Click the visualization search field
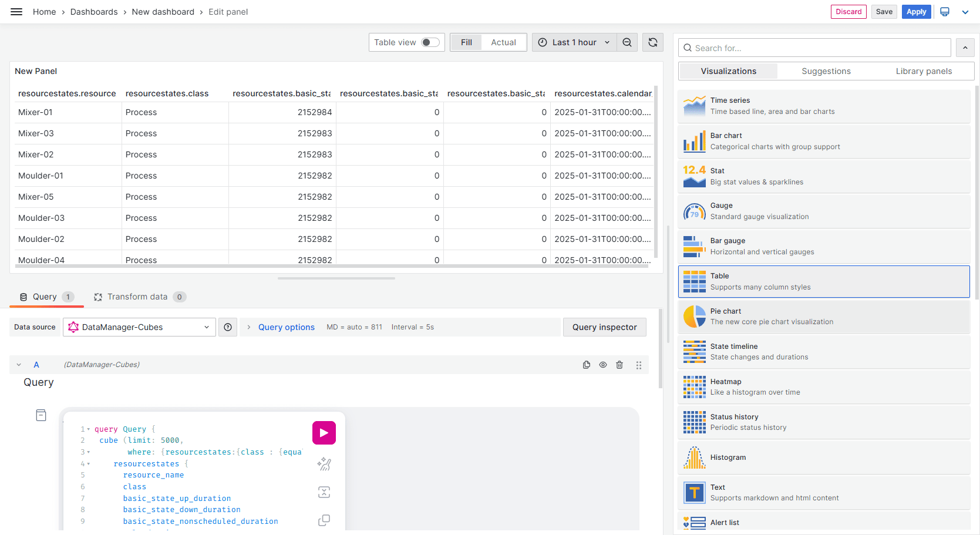The height and width of the screenshot is (535, 980). 815,48
